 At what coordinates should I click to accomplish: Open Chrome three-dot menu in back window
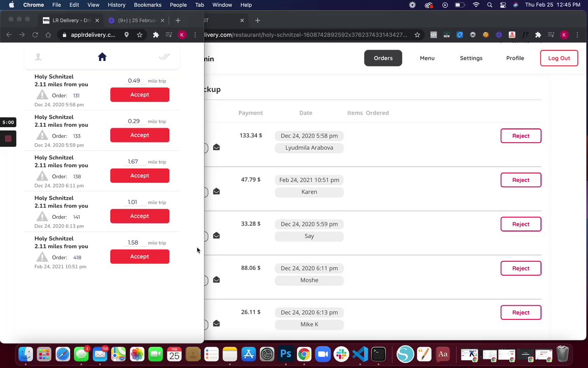[577, 35]
